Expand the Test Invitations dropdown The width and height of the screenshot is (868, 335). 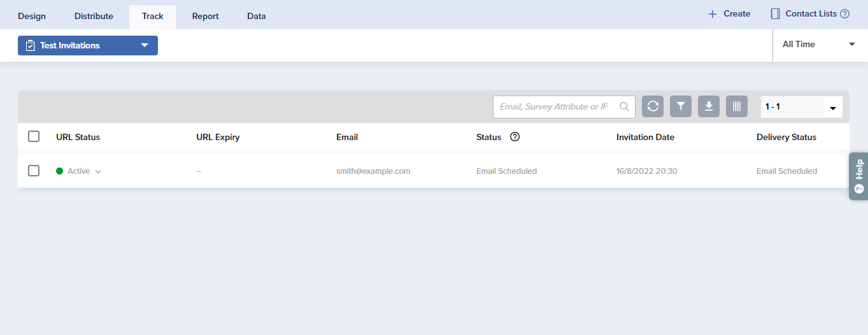[x=145, y=45]
